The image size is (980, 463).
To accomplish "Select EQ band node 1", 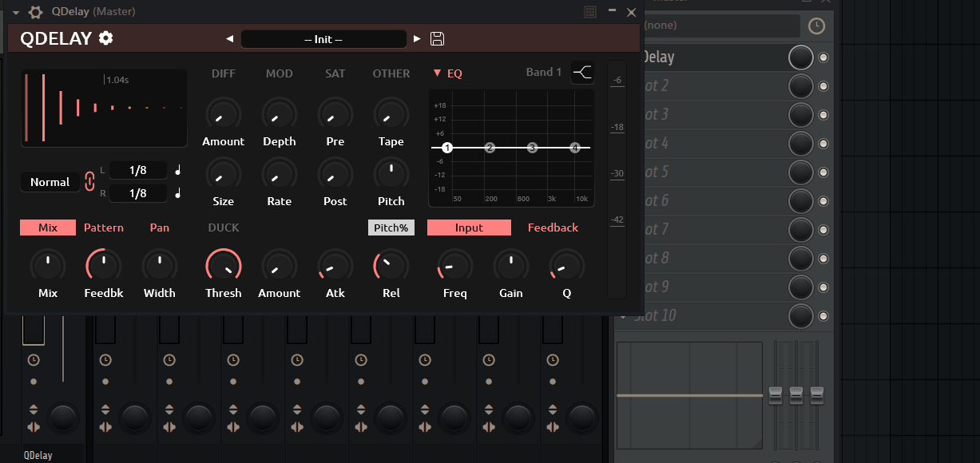I will [447, 148].
